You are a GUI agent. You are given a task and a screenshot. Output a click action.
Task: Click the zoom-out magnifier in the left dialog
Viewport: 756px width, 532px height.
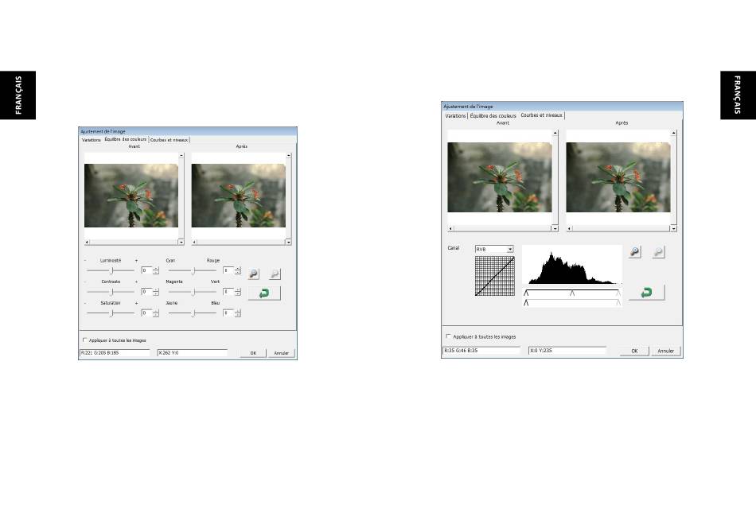[x=275, y=274]
